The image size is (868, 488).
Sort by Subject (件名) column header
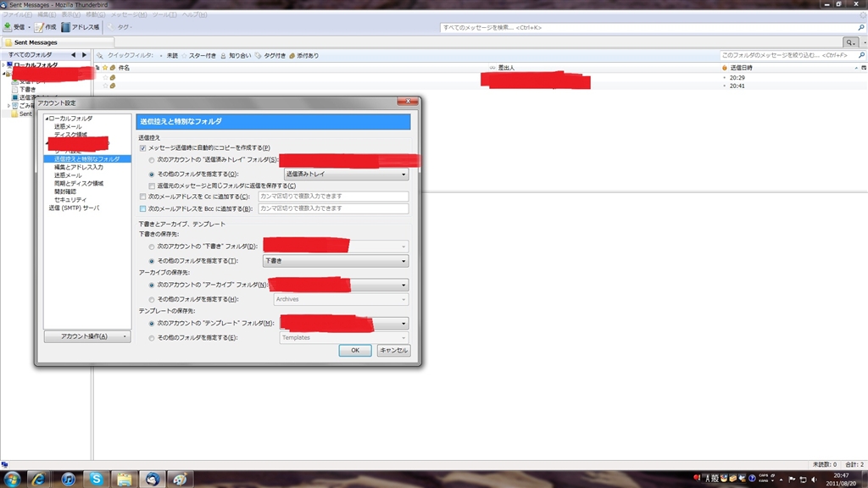(302, 68)
